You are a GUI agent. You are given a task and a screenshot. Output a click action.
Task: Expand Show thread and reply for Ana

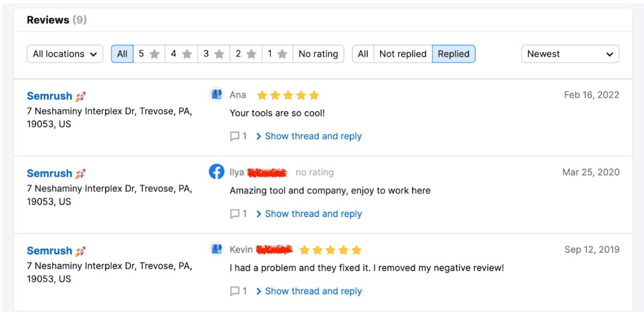pyautogui.click(x=309, y=136)
